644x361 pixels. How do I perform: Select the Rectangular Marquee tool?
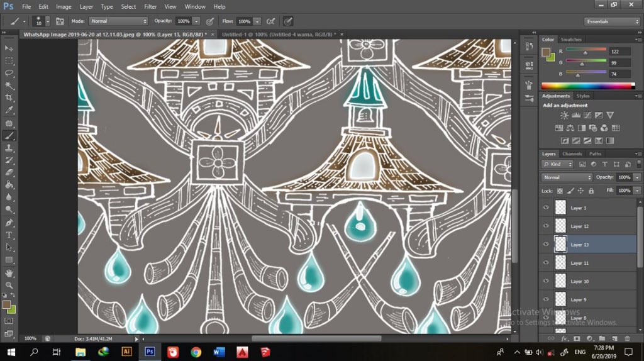pos(9,61)
